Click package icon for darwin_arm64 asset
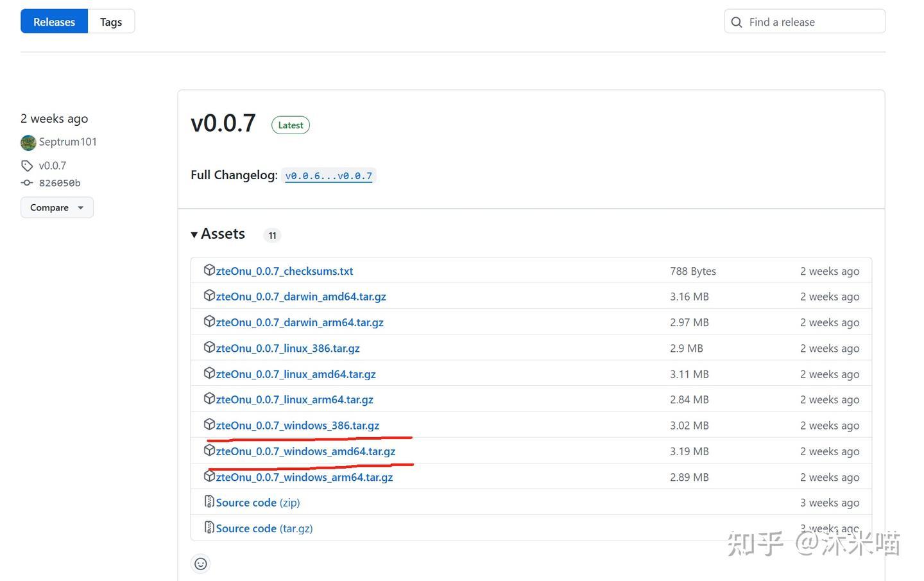The image size is (924, 581). [209, 321]
